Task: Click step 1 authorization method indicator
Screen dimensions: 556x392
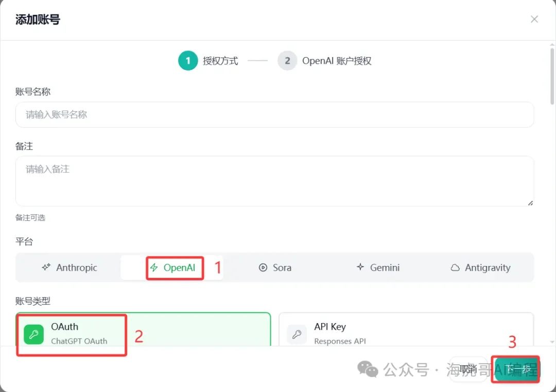Action: coord(188,61)
